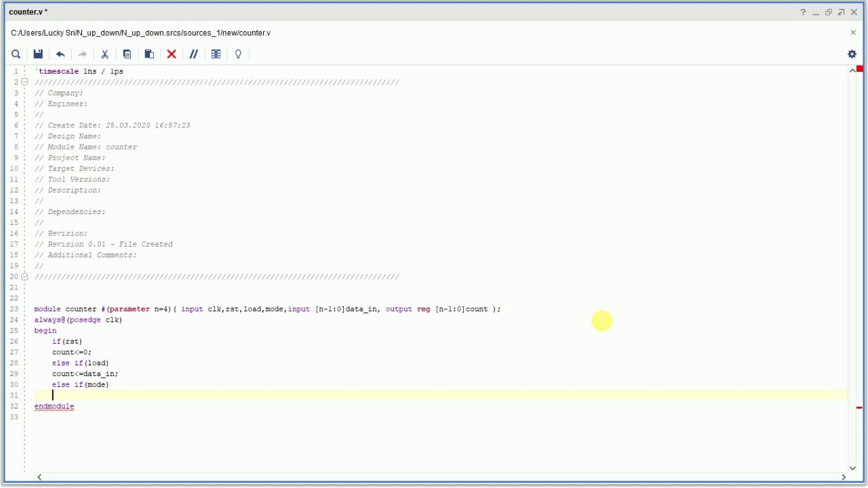Paste from clipboard
The height and width of the screenshot is (488, 868).
click(149, 54)
